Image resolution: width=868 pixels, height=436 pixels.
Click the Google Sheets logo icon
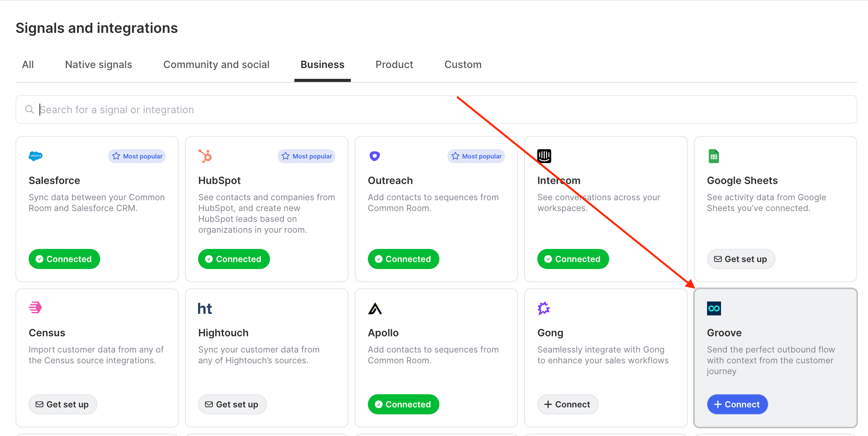[714, 156]
